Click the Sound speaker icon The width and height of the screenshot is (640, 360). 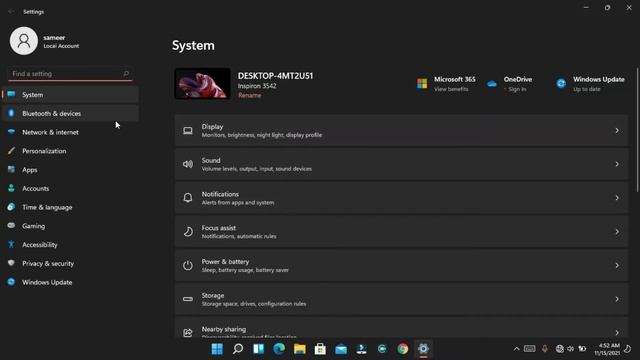[x=188, y=164]
